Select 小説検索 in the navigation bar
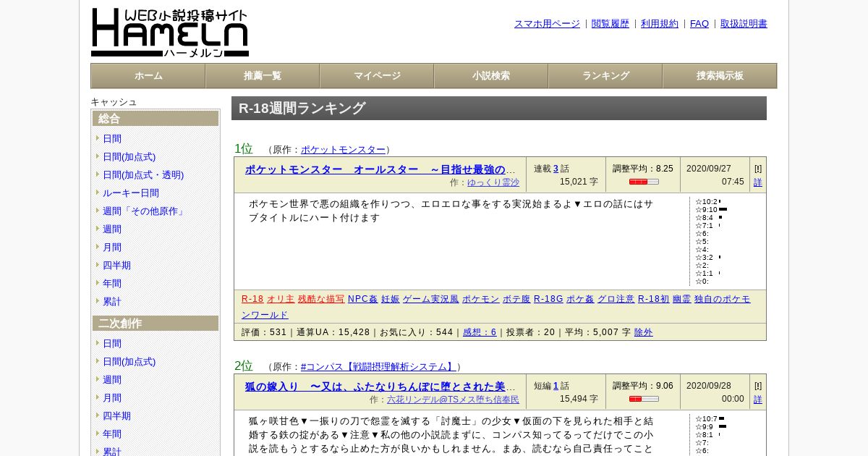 point(491,76)
